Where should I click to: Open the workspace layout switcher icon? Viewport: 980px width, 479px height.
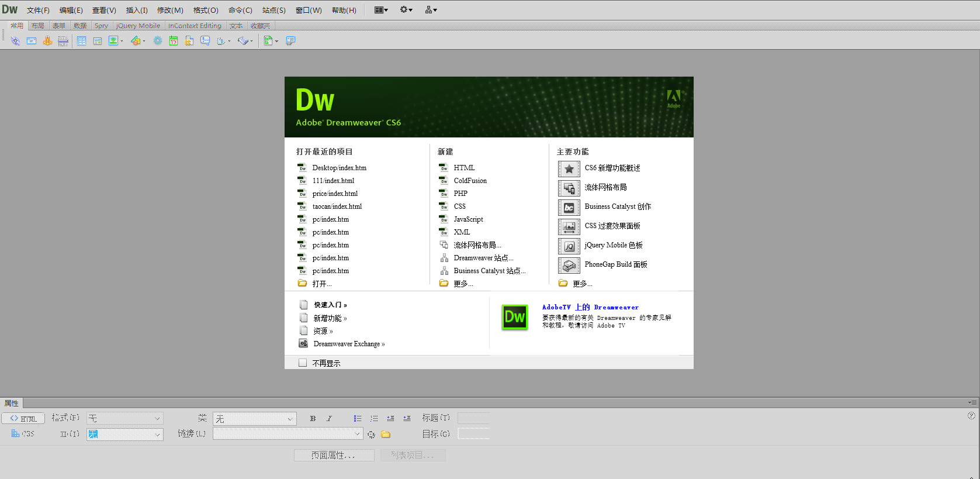(x=381, y=10)
